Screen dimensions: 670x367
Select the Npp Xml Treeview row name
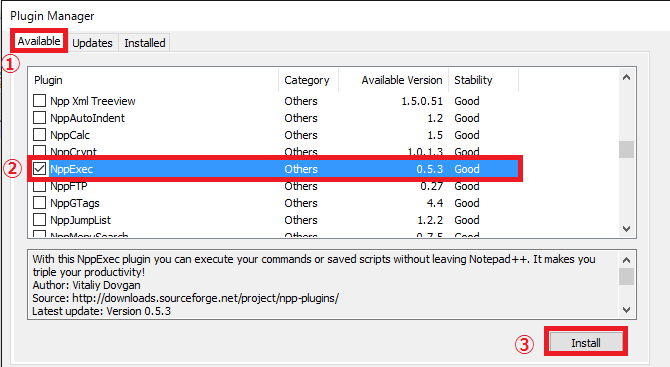click(93, 101)
